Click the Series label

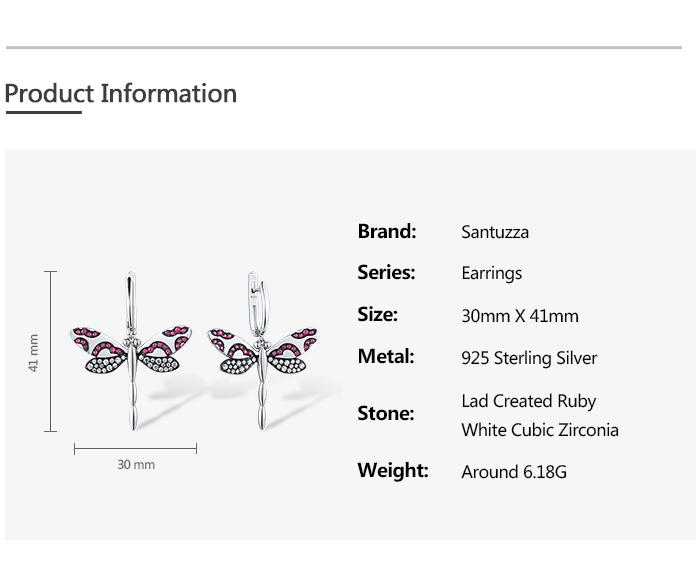click(x=386, y=273)
